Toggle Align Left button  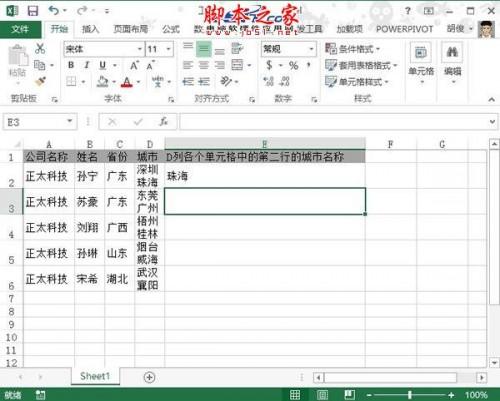coord(188,65)
